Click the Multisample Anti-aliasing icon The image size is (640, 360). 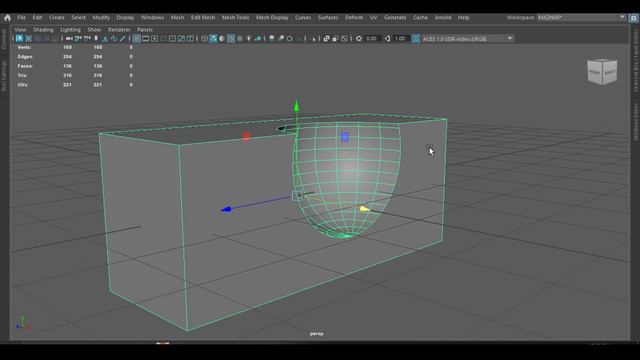tap(289, 38)
